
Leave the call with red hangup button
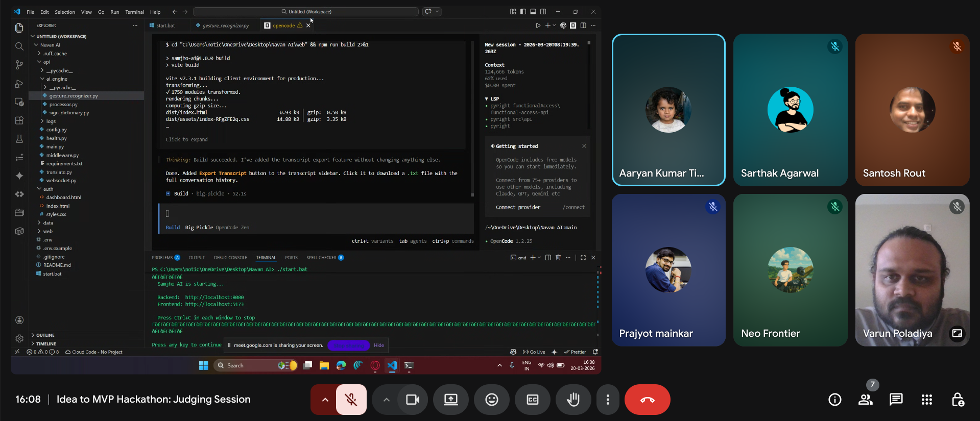click(647, 400)
